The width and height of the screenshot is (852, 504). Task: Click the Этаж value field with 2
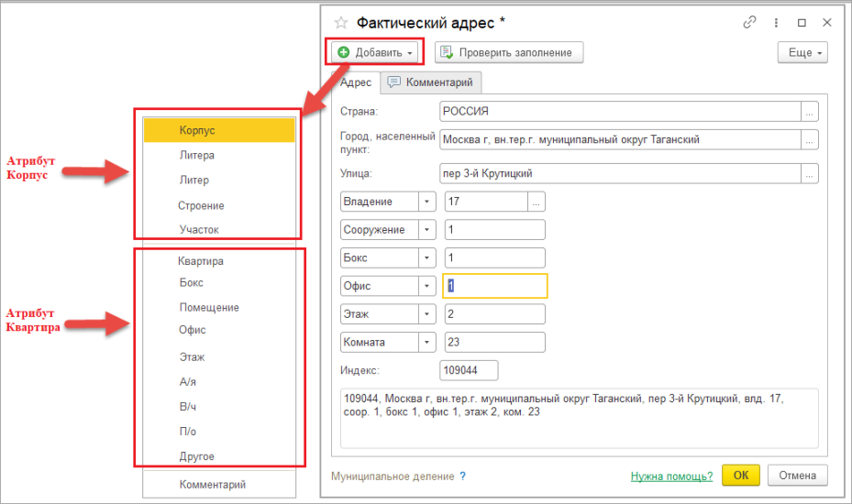click(x=495, y=314)
